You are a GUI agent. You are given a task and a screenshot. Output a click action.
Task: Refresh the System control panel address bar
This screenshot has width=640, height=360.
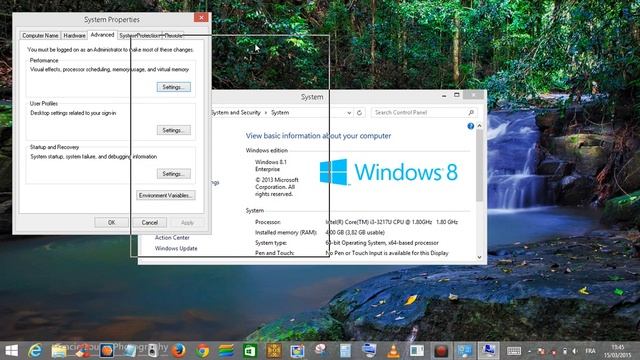(x=359, y=113)
